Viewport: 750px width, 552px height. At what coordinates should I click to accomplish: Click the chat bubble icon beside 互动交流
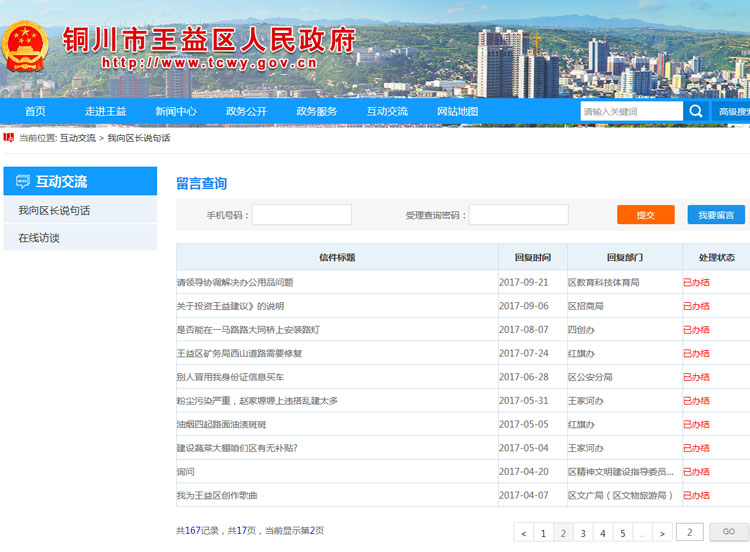pos(22,182)
